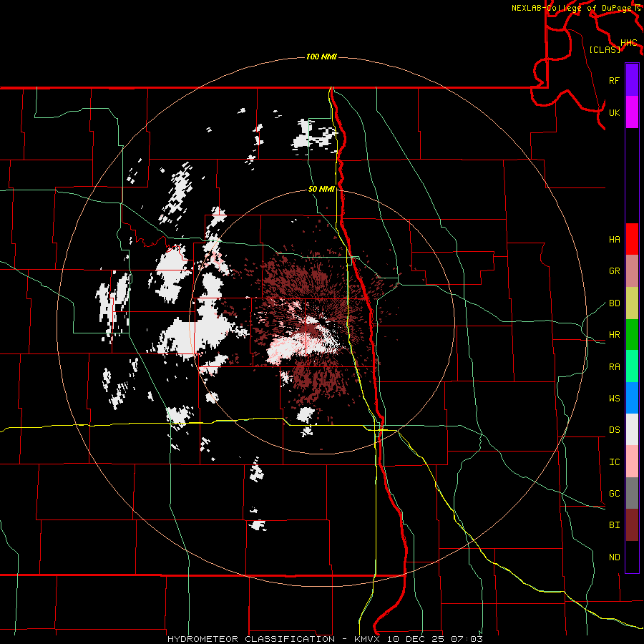Click the UK magenta legend swatch
This screenshot has width=644, height=644.
[x=632, y=112]
